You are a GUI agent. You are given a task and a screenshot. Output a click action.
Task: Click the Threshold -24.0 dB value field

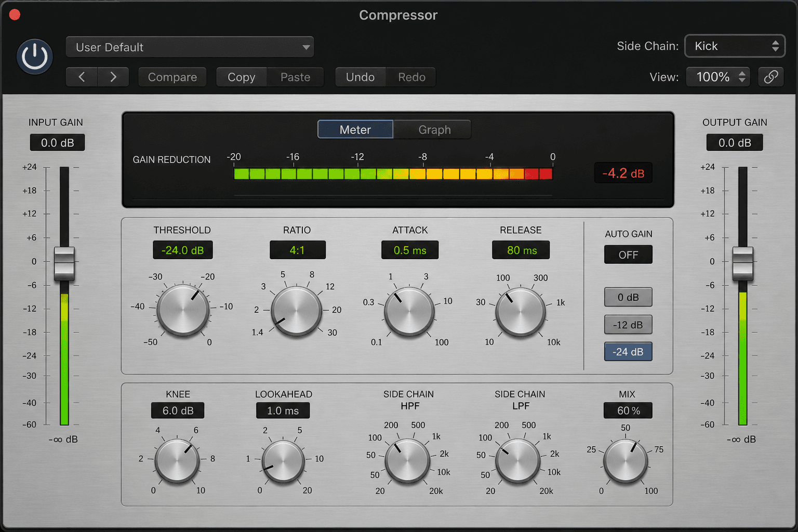[183, 250]
